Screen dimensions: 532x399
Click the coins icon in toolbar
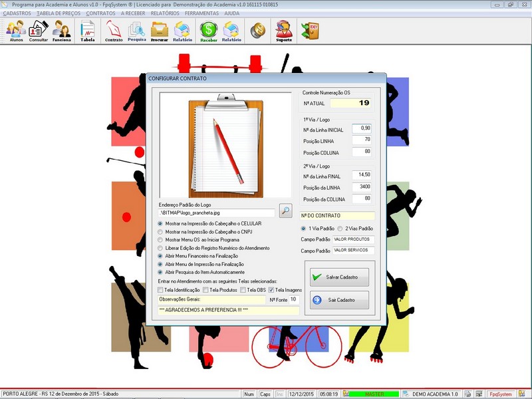[258, 31]
